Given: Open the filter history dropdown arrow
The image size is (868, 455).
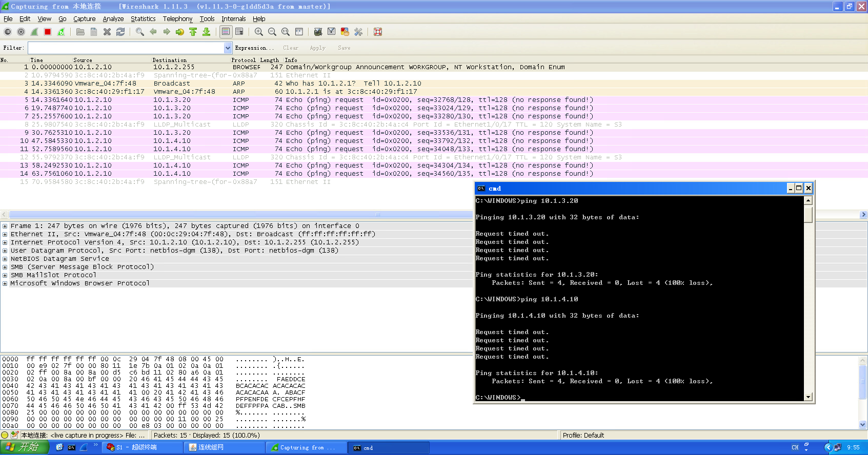Looking at the screenshot, I should click(x=228, y=48).
